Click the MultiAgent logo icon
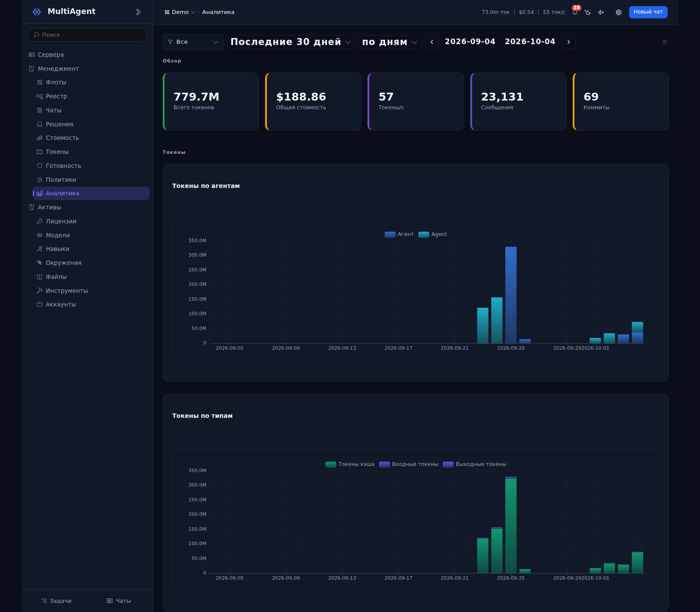This screenshot has height=612, width=700. tap(37, 12)
